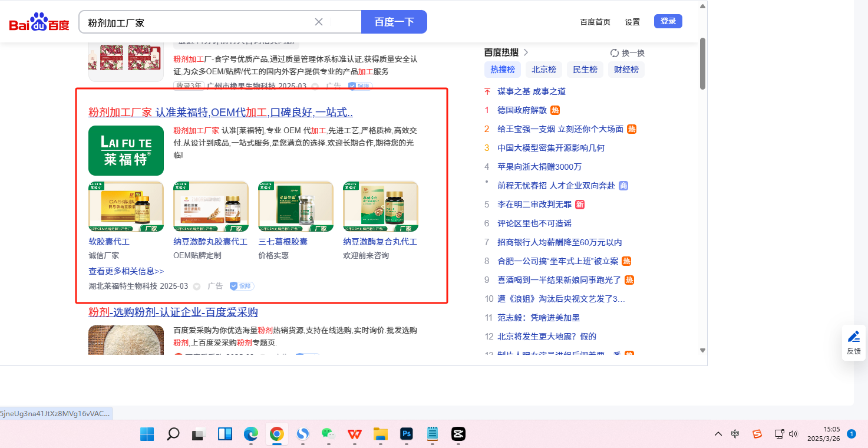
Task: Click the 百度一下 search button
Action: point(394,22)
